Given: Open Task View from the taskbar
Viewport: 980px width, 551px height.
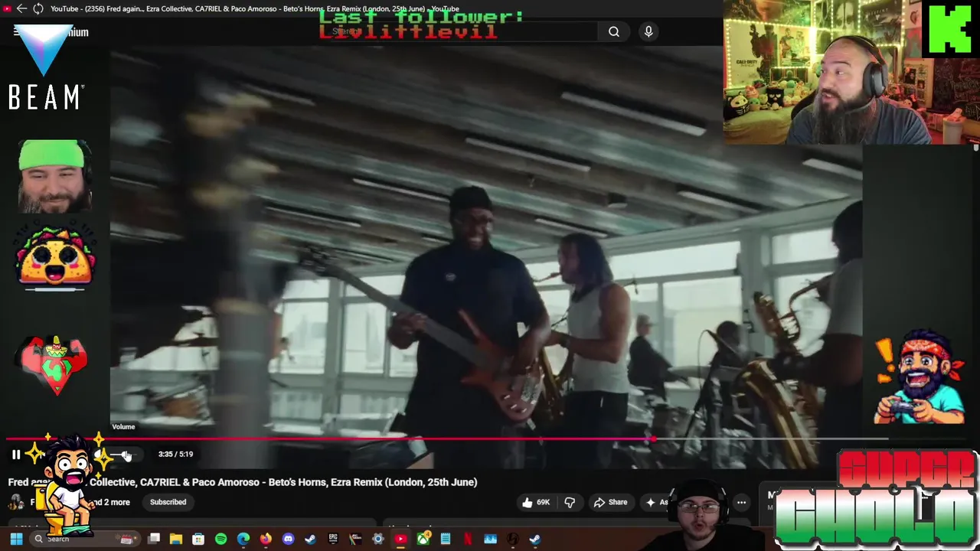Looking at the screenshot, I should tap(153, 539).
